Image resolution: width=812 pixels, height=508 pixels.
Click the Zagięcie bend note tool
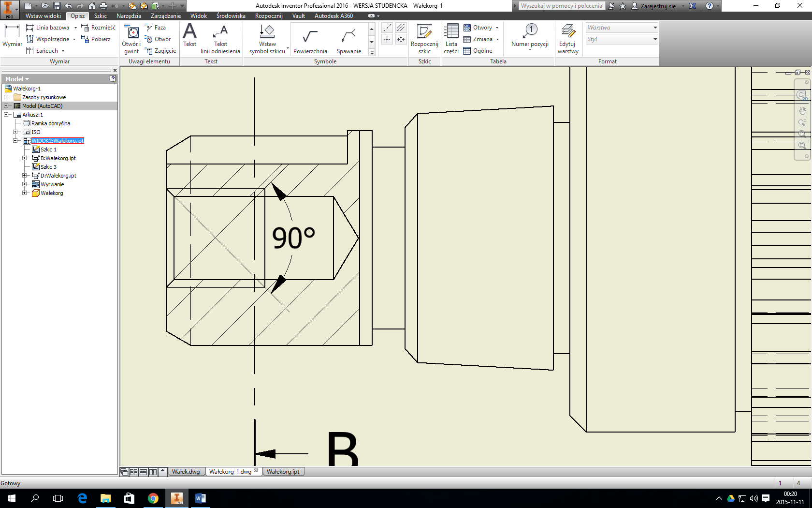[160, 51]
